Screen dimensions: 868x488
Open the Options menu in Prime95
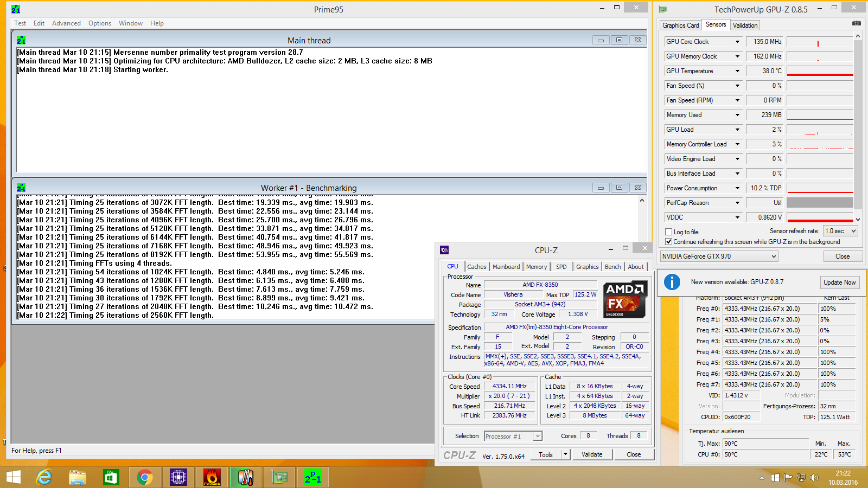click(100, 23)
